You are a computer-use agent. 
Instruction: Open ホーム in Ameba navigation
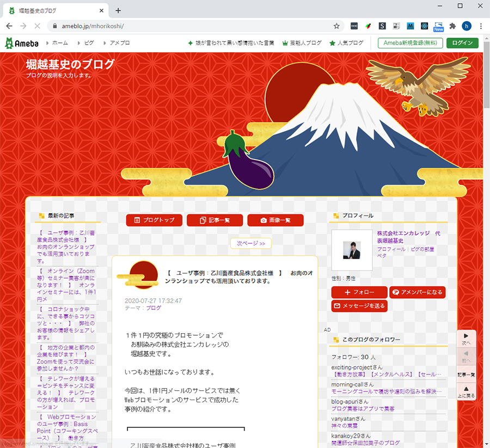point(60,43)
